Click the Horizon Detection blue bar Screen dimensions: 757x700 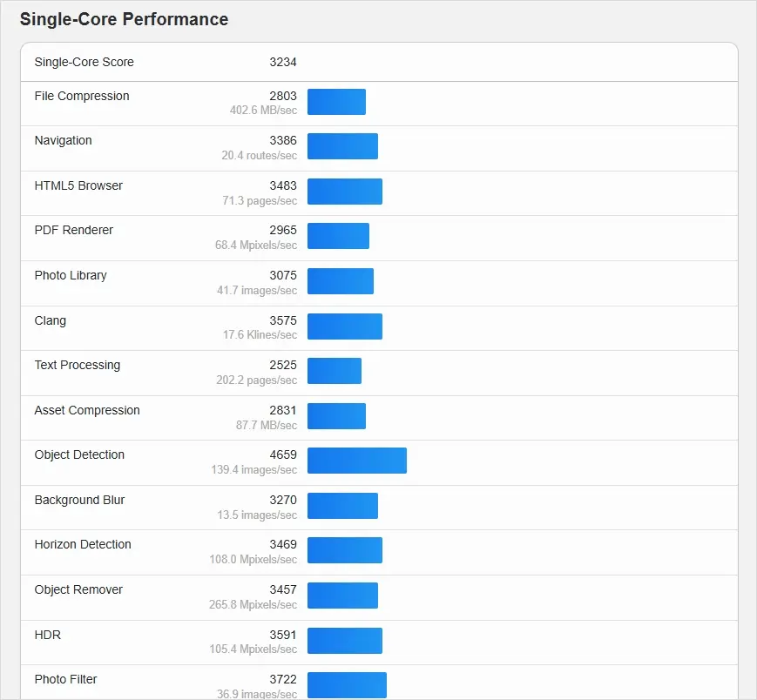tap(344, 550)
